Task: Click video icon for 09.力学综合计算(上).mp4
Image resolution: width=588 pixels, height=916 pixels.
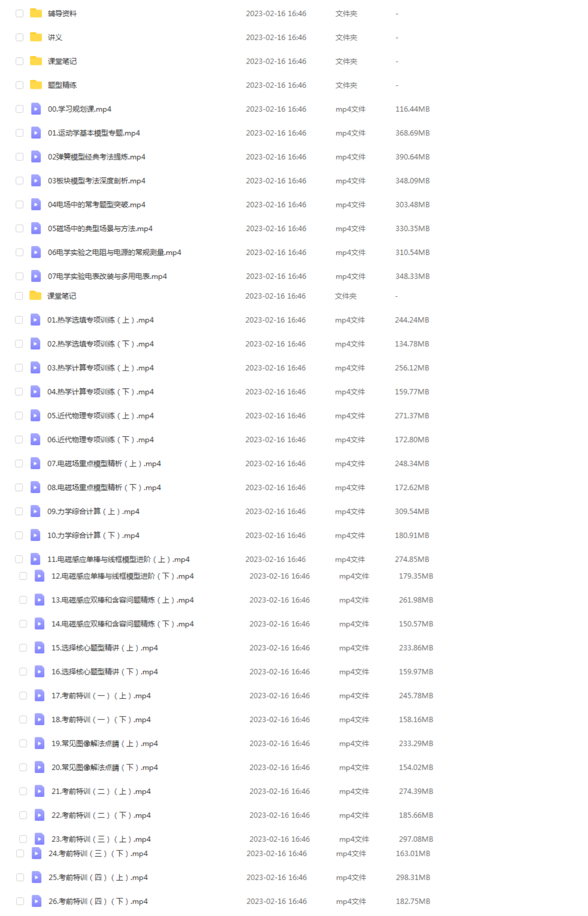Action: pyautogui.click(x=35, y=511)
